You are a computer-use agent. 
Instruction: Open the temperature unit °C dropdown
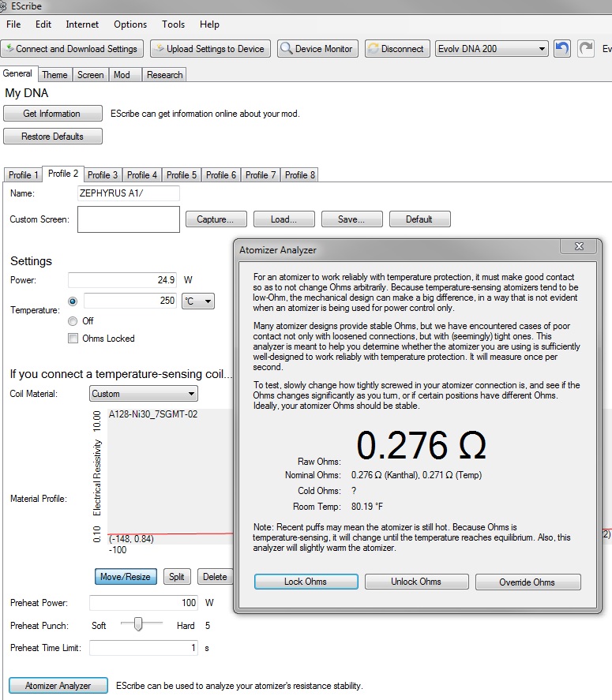coord(197,301)
